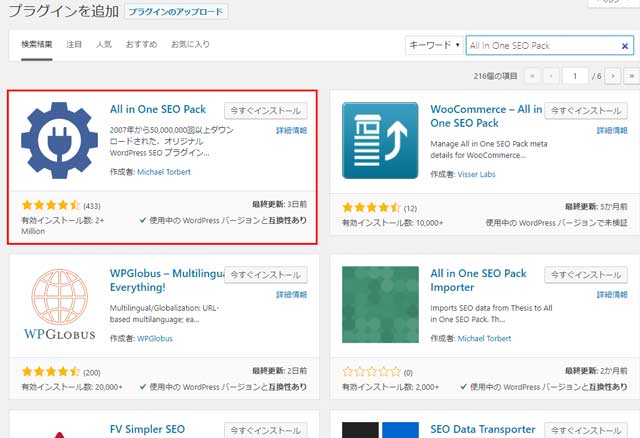The width and height of the screenshot is (640, 438).
Task: Click the 有効インストール数: 10,000+ text
Action: click(392, 223)
